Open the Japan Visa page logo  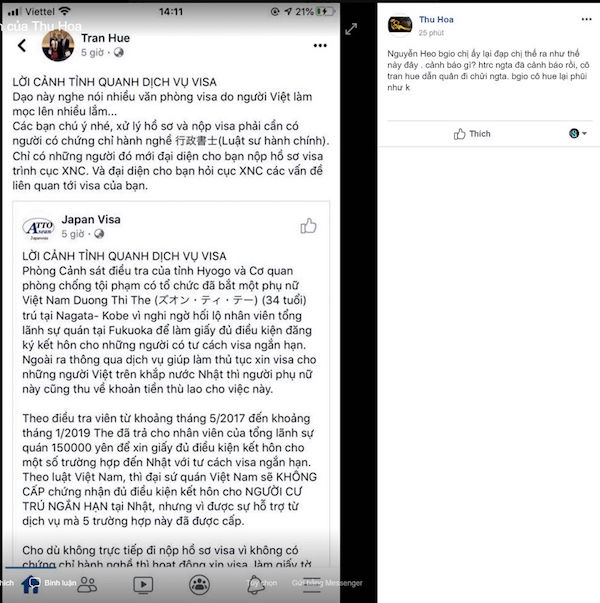(x=38, y=228)
